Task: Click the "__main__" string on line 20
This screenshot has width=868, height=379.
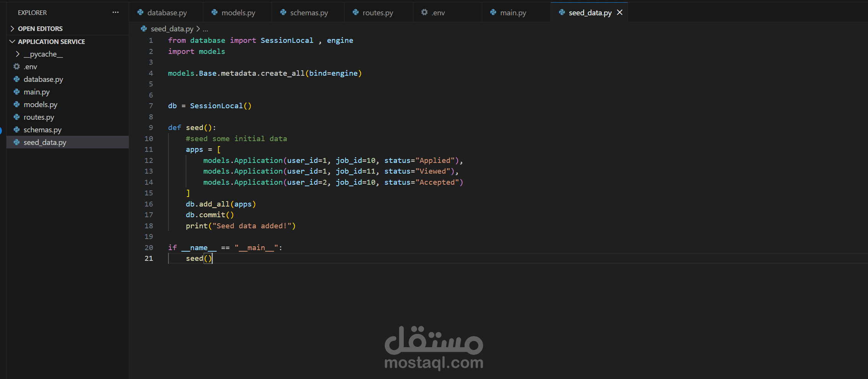Action: pyautogui.click(x=256, y=247)
